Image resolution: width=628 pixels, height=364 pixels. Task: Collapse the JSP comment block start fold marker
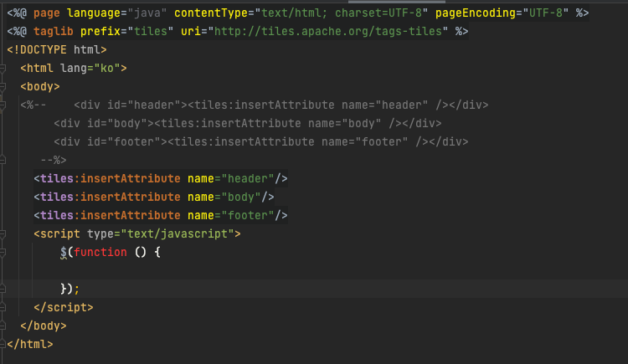point(3,105)
